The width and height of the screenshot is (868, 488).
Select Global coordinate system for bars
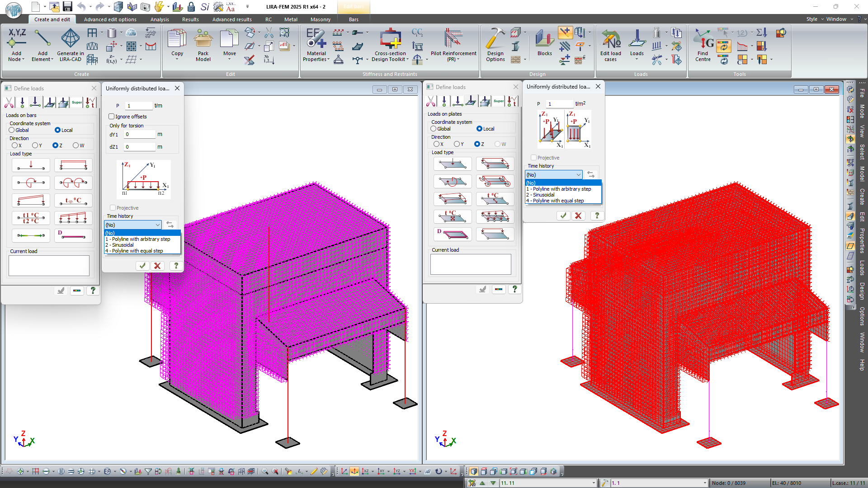(12, 130)
